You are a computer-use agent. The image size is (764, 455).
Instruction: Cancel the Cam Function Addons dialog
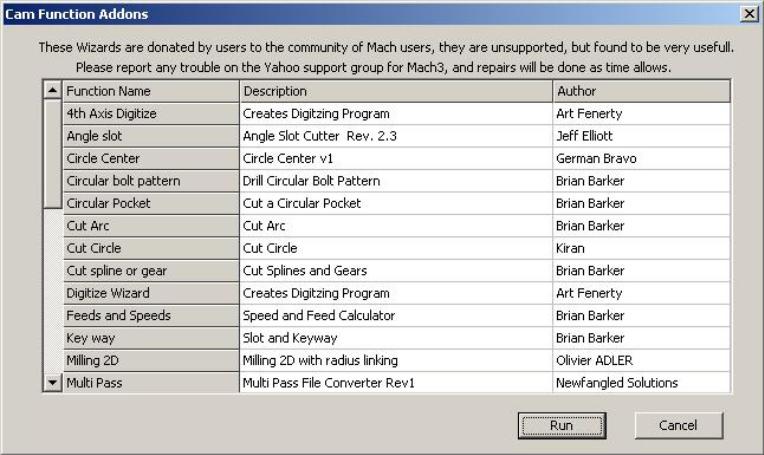(678, 426)
